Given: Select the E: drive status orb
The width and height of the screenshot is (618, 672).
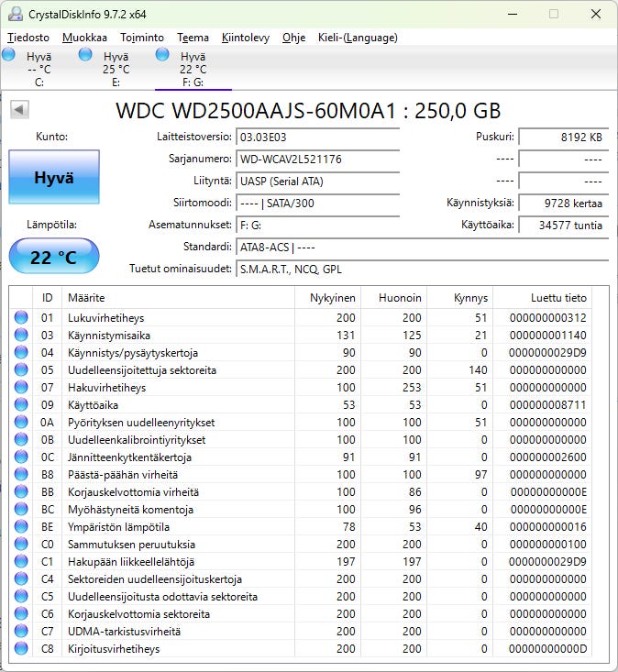Looking at the screenshot, I should click(86, 56).
